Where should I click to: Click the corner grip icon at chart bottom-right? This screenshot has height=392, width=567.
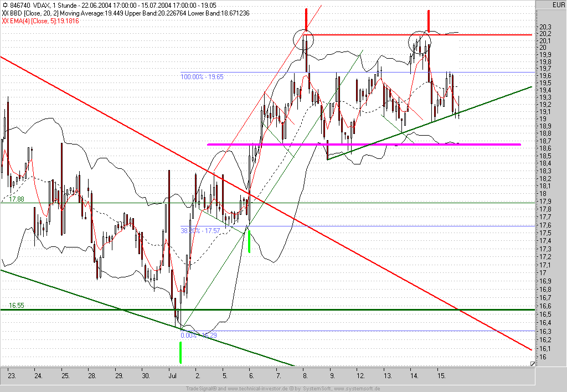pyautogui.click(x=532, y=363)
